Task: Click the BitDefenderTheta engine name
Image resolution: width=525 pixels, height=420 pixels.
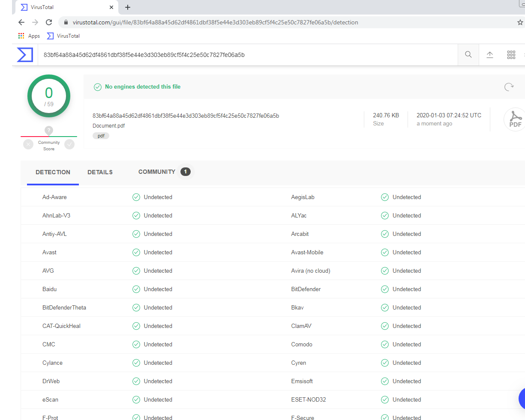Action: [x=64, y=307]
